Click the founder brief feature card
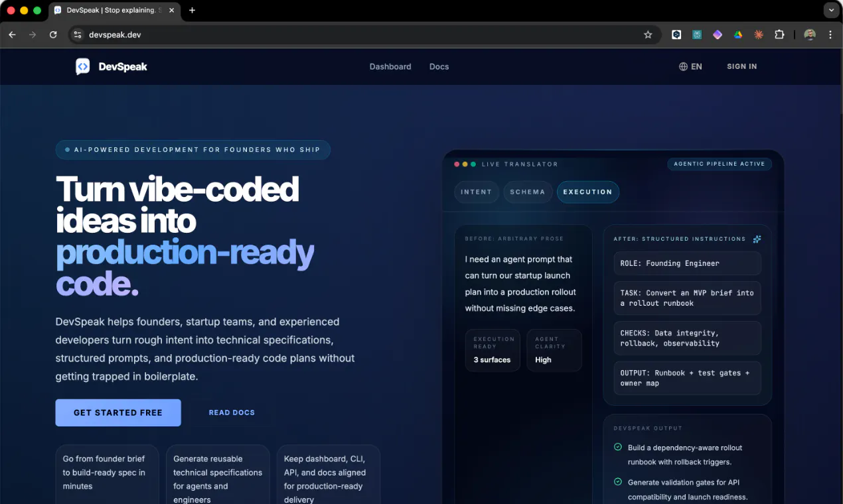 (107, 474)
